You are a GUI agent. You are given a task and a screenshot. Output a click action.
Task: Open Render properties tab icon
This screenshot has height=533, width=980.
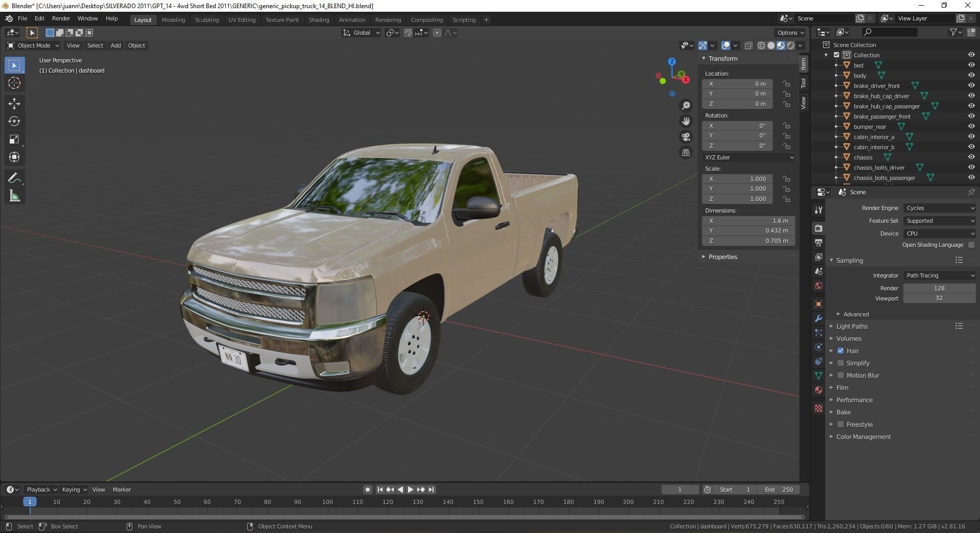tap(819, 228)
